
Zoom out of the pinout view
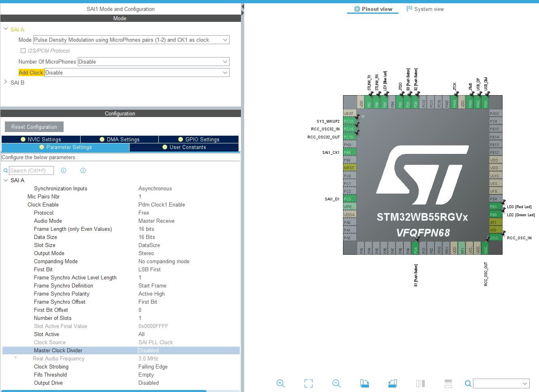click(336, 383)
